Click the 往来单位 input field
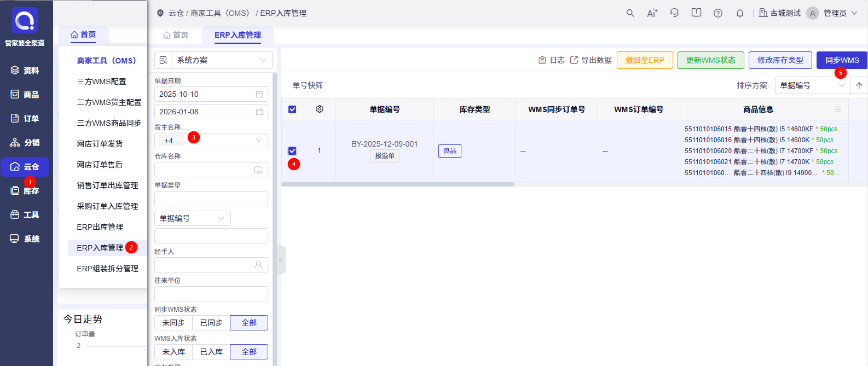868x366 pixels. pos(211,294)
